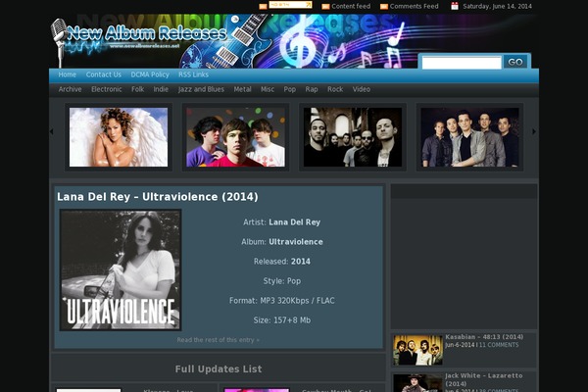Click Read the rest of this entry
Screen dimensions: 588x392
218,340
